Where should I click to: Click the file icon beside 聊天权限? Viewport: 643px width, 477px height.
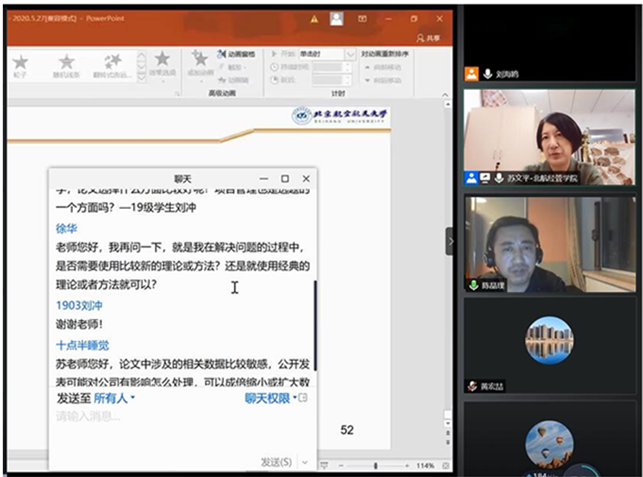point(303,398)
